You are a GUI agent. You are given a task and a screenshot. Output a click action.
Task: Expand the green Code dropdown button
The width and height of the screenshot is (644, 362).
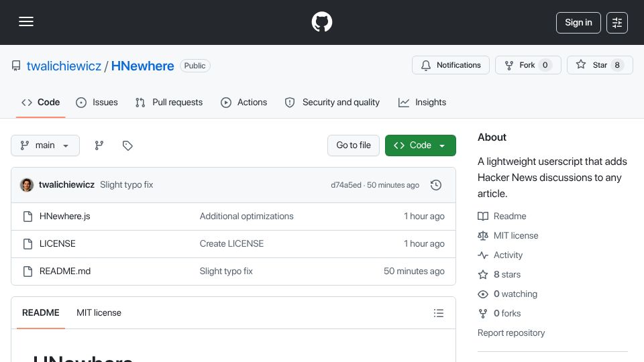point(420,145)
